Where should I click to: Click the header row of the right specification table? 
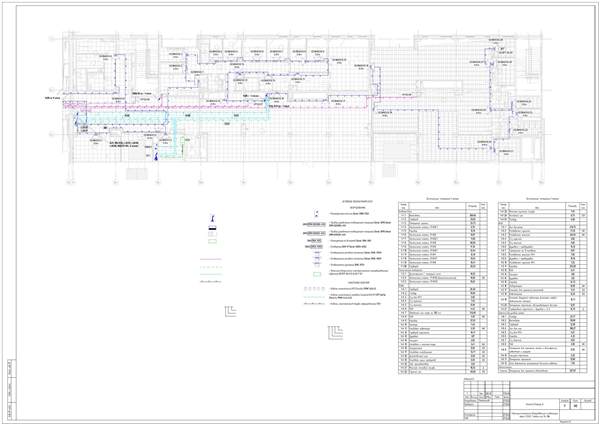(x=543, y=207)
